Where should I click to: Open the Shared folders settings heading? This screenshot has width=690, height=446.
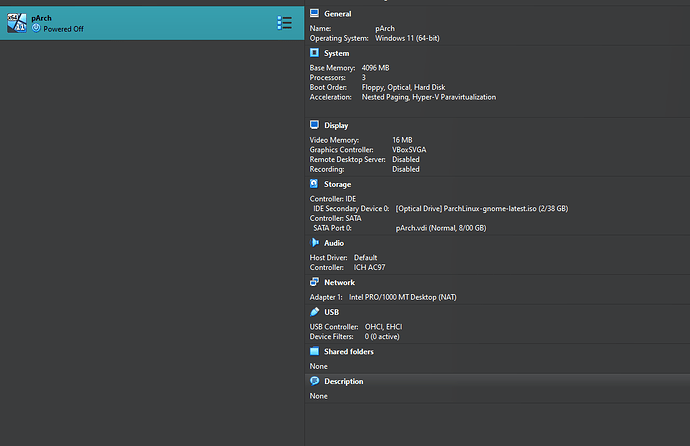coord(349,351)
